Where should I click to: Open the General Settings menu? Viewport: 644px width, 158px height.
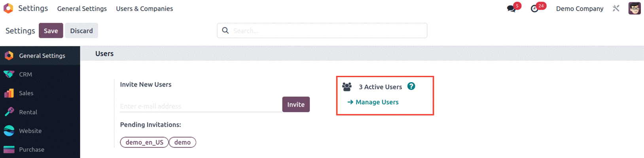82,9
